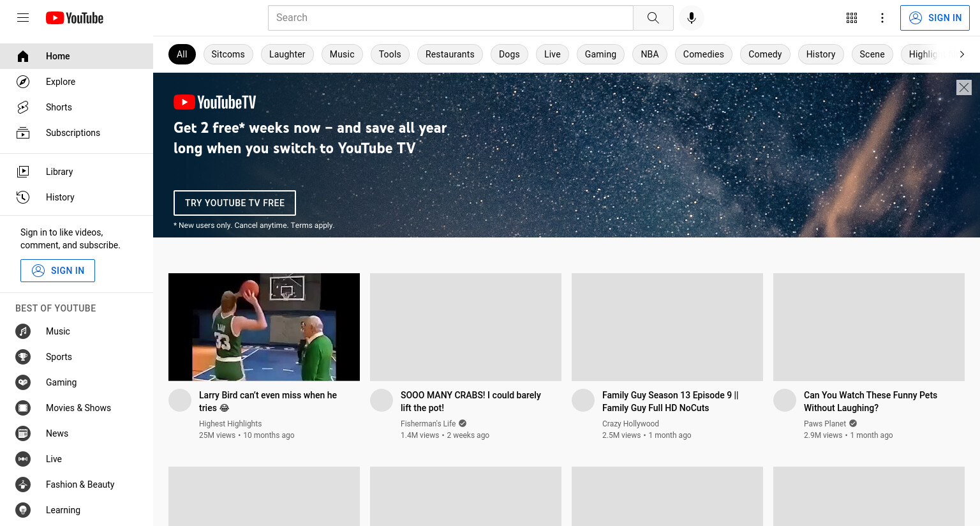This screenshot has height=526, width=980.
Task: Select the All filter chip
Action: pyautogui.click(x=182, y=54)
